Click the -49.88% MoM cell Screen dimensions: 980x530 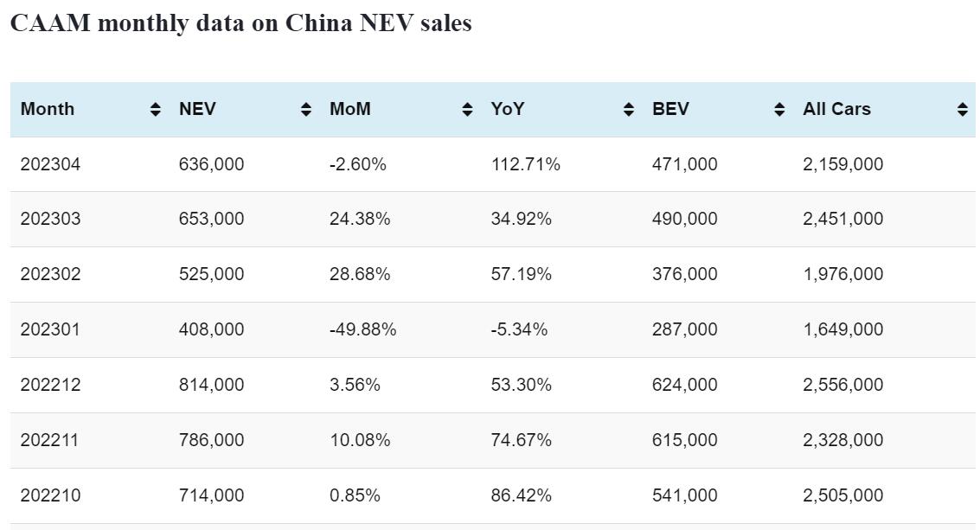pos(362,329)
